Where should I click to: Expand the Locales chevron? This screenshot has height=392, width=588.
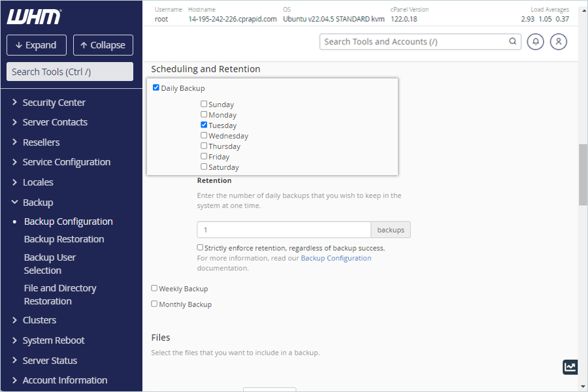point(14,182)
